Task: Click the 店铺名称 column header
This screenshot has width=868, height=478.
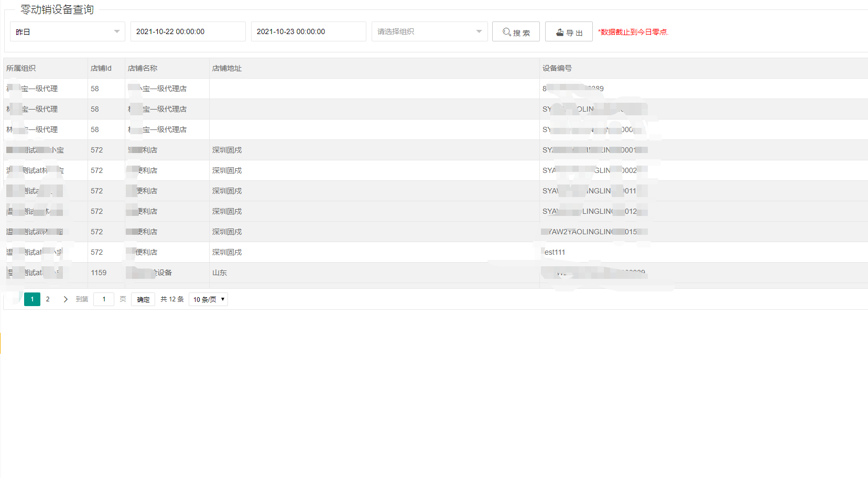Action: [143, 68]
